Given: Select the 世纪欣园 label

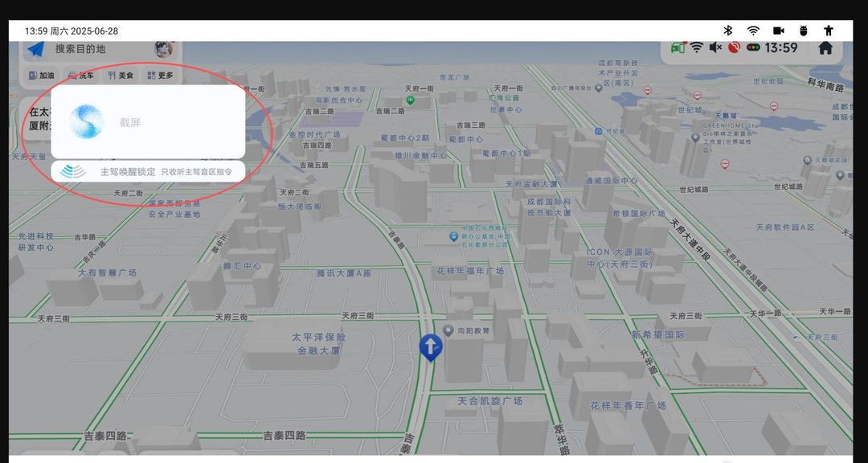Looking at the screenshot, I should (x=768, y=81).
